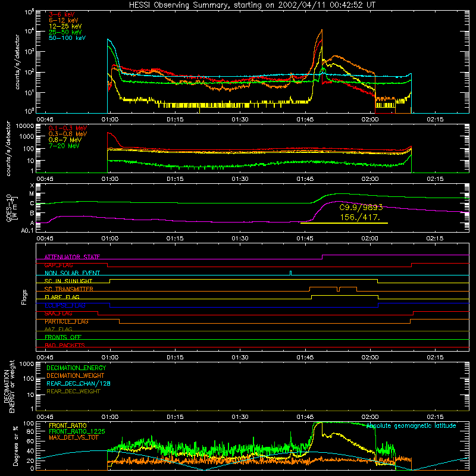Screen dimensions: 476x476
Task: Click the 01:00 time tick under the Flags panel
Action: click(x=110, y=358)
